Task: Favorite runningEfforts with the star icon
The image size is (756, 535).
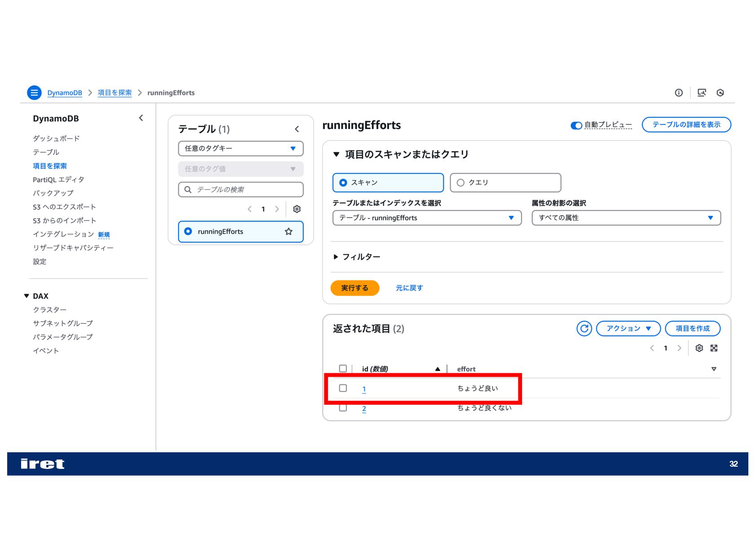Action: tap(288, 232)
